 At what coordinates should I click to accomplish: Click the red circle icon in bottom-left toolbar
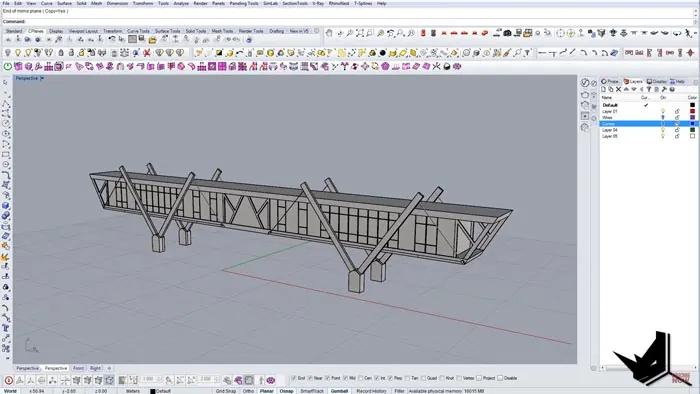[8, 380]
